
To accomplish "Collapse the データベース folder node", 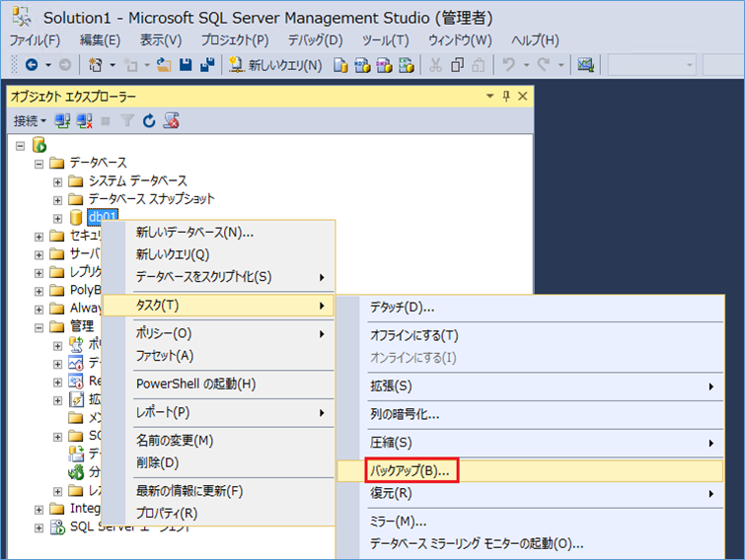I will pos(39,163).
